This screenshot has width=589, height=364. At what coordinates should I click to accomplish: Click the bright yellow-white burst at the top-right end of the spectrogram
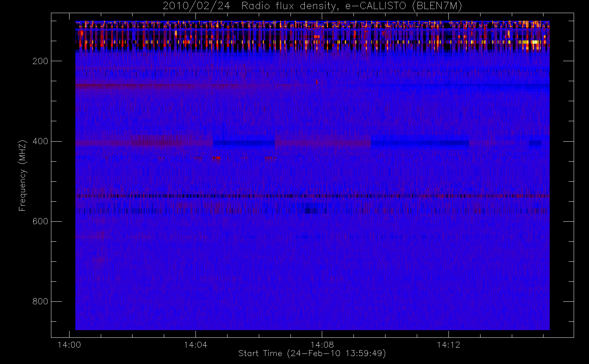tap(534, 43)
